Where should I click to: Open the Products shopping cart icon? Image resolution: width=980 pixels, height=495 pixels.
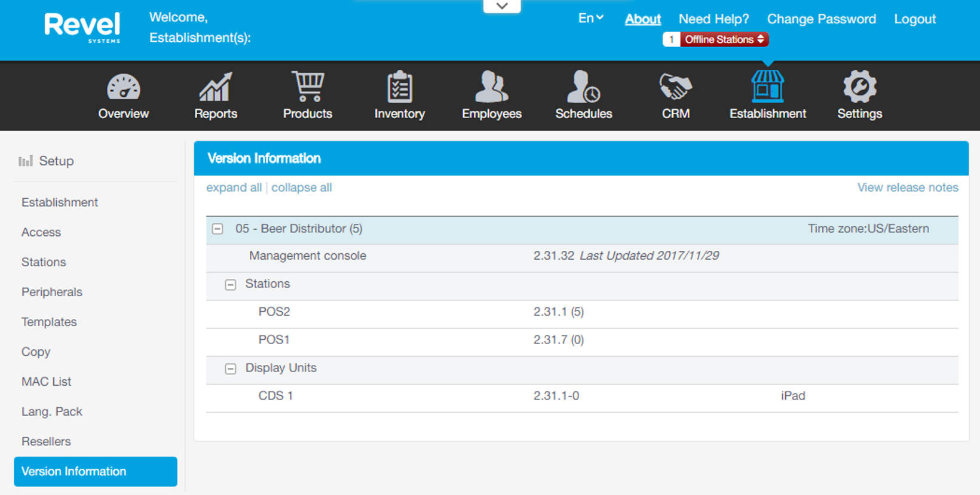coord(308,87)
